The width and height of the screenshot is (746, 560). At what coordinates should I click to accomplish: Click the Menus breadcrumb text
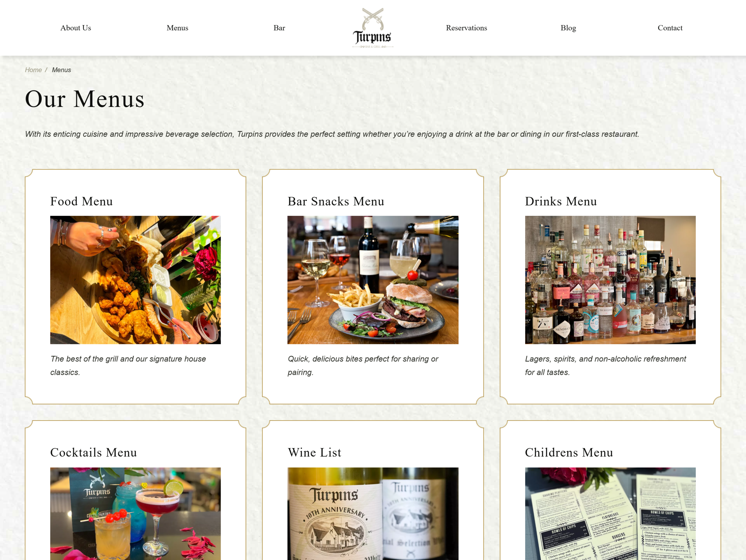[x=61, y=70]
